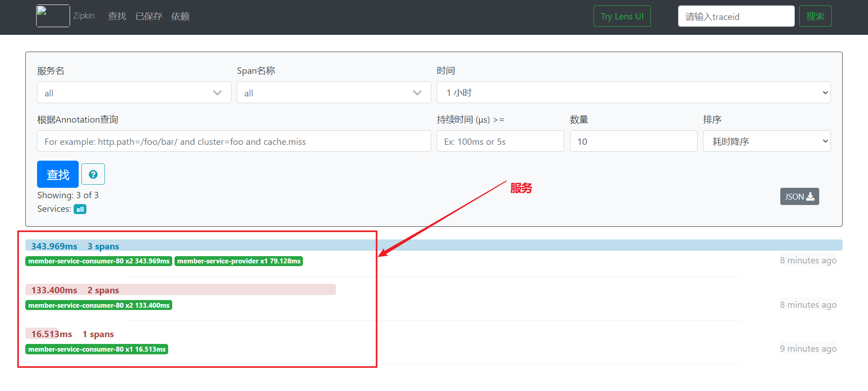This screenshot has height=391, width=868.
Task: Click the Try Lens UI button
Action: 622,16
